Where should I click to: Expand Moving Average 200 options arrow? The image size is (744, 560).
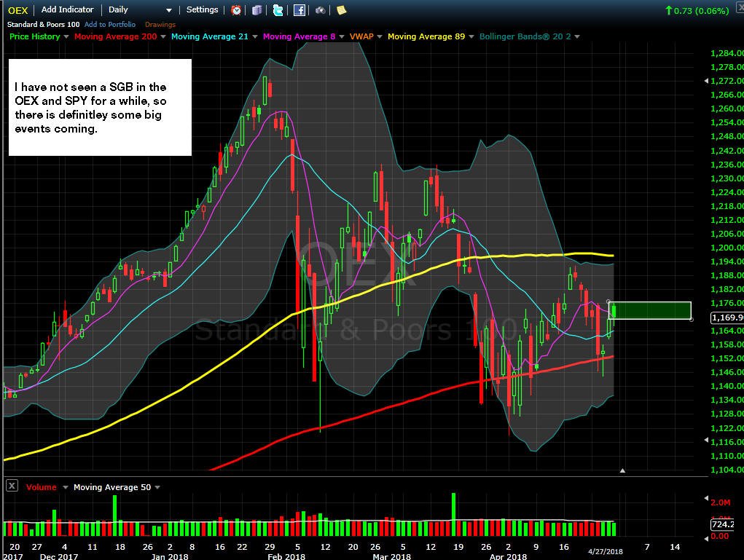pyautogui.click(x=163, y=36)
